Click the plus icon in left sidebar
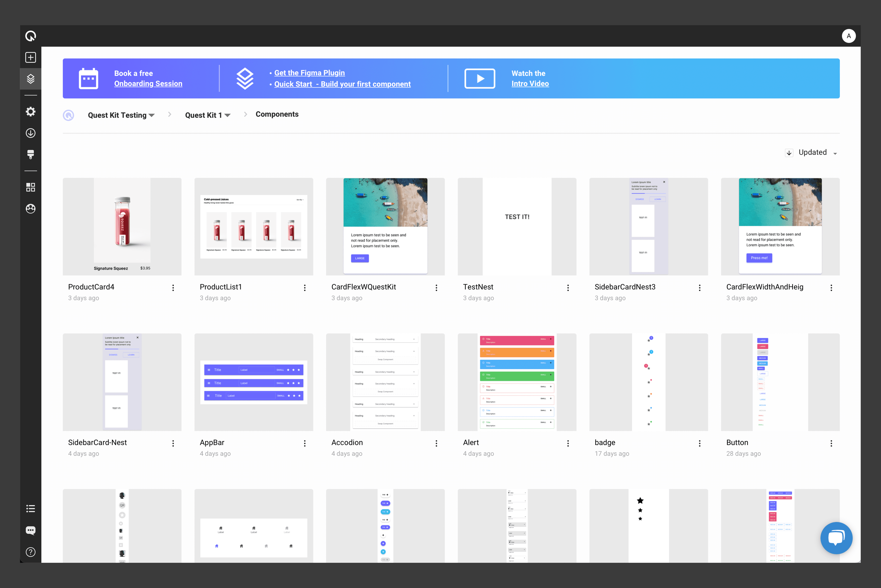Screen dimensions: 881x588 click(x=30, y=57)
